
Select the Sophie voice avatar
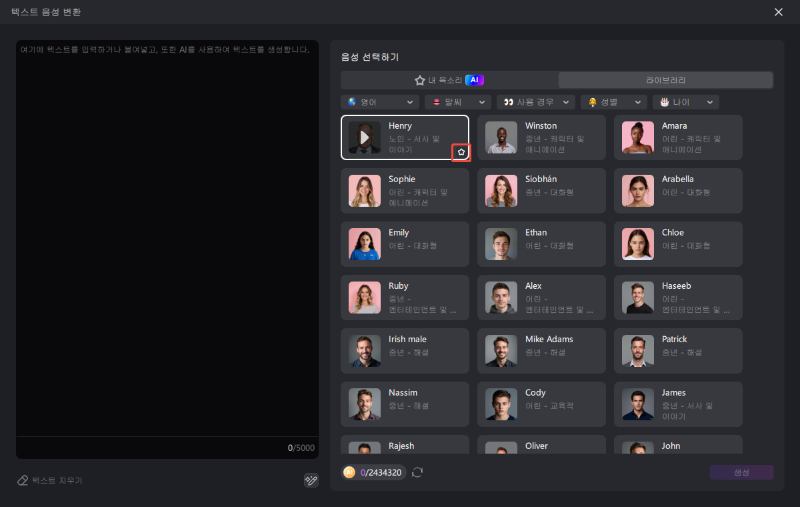tap(365, 191)
